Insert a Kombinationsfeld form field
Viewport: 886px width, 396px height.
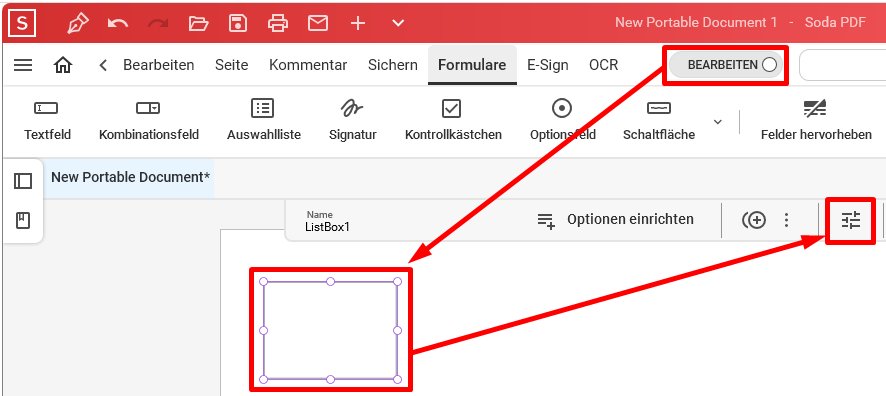[x=149, y=120]
